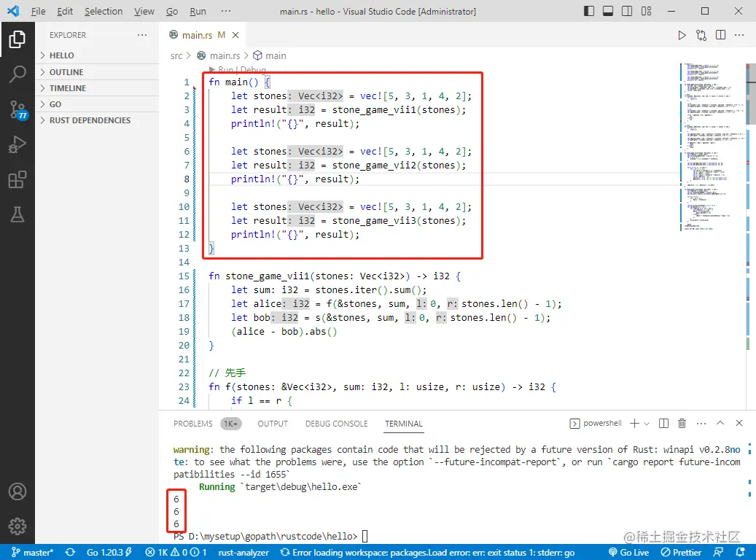Open the Manage gear settings icon
The height and width of the screenshot is (560, 756).
click(x=17, y=526)
